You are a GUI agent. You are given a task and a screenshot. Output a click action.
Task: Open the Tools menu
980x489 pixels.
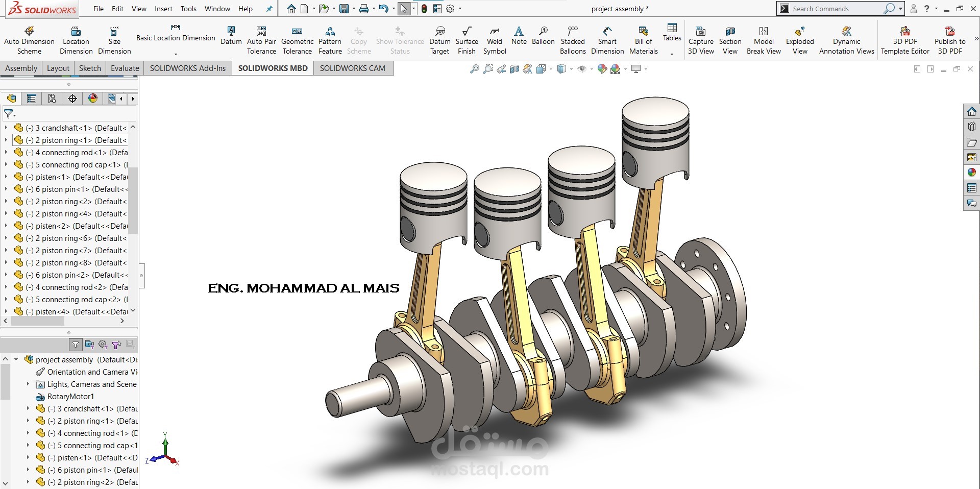coord(188,9)
